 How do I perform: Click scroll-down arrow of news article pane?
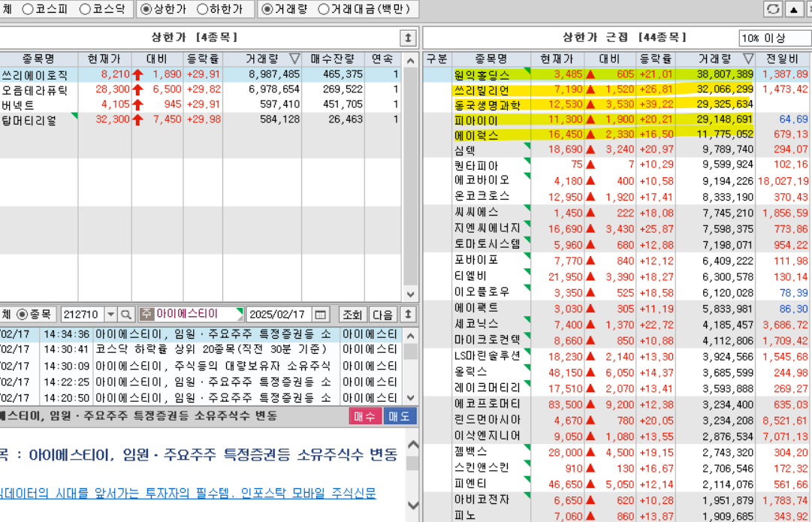coord(412,505)
